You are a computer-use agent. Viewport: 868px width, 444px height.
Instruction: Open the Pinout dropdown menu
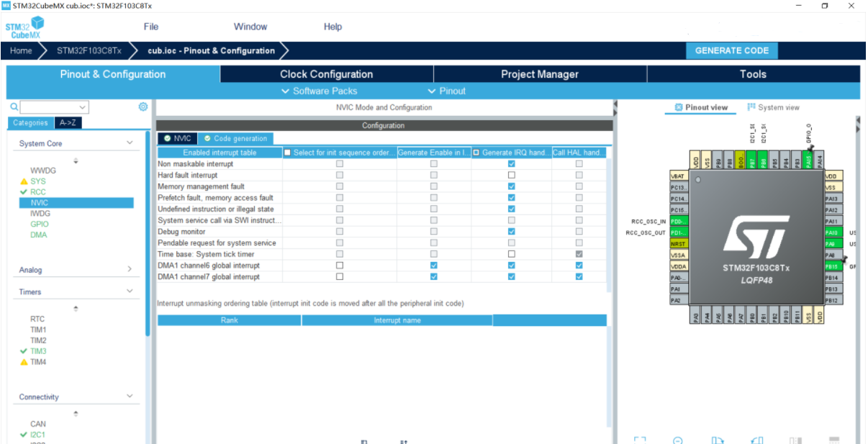click(447, 91)
